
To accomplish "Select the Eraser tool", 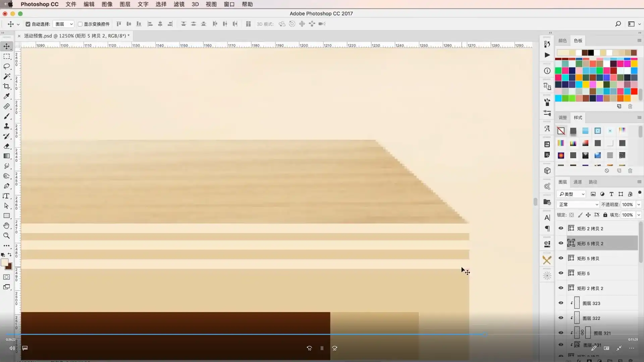I will [6, 146].
